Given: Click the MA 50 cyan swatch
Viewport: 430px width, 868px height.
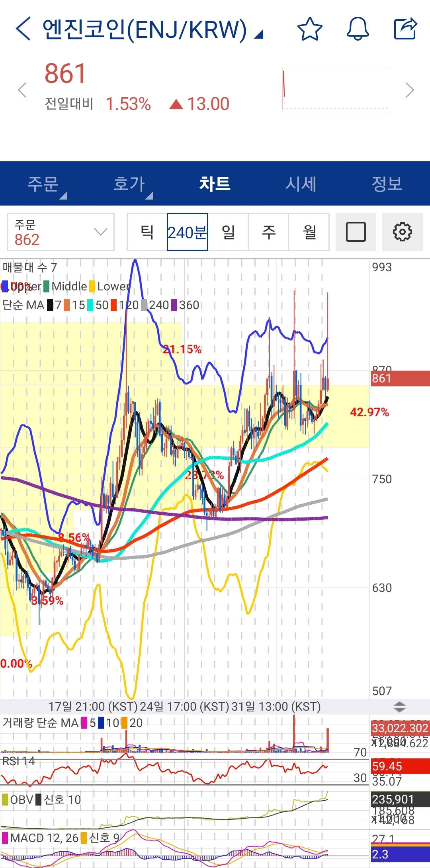Looking at the screenshot, I should click(x=90, y=306).
